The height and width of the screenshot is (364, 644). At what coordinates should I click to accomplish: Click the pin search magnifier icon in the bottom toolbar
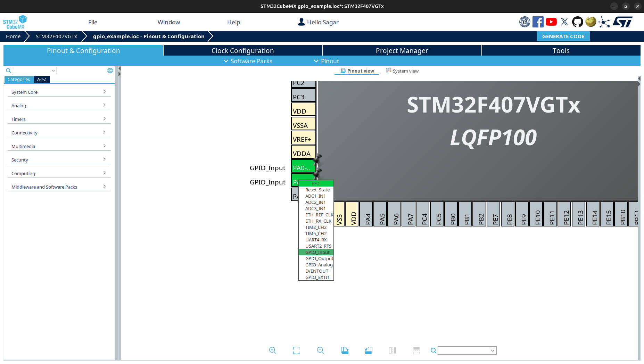(434, 350)
